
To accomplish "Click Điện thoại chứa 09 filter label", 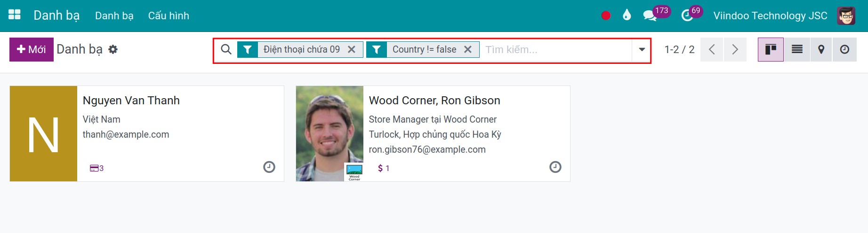I will coord(302,49).
